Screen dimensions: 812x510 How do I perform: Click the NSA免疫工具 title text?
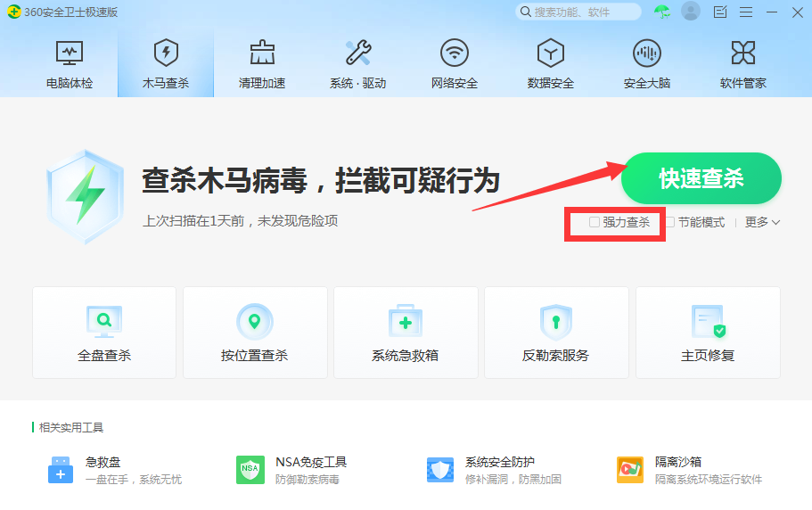[311, 462]
